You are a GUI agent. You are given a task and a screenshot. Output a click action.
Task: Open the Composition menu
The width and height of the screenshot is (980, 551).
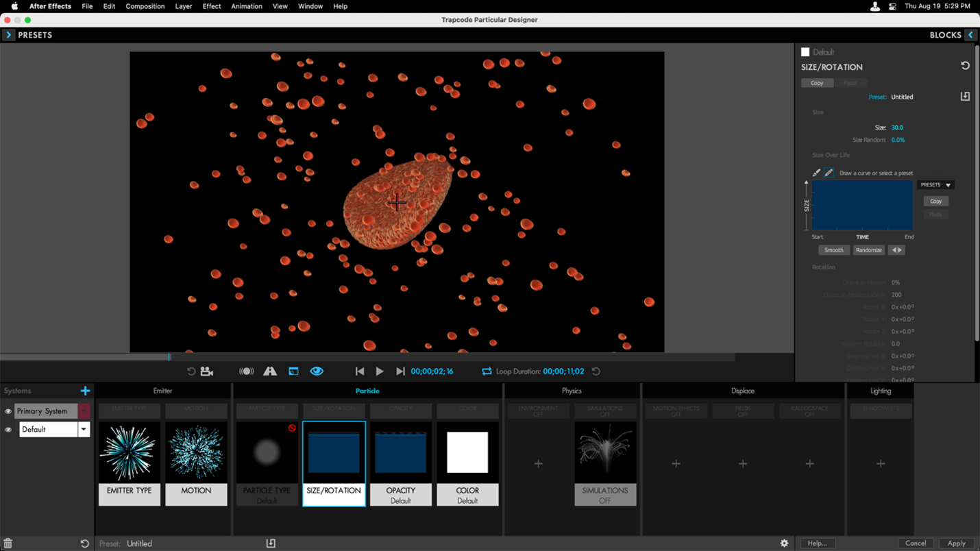click(145, 6)
